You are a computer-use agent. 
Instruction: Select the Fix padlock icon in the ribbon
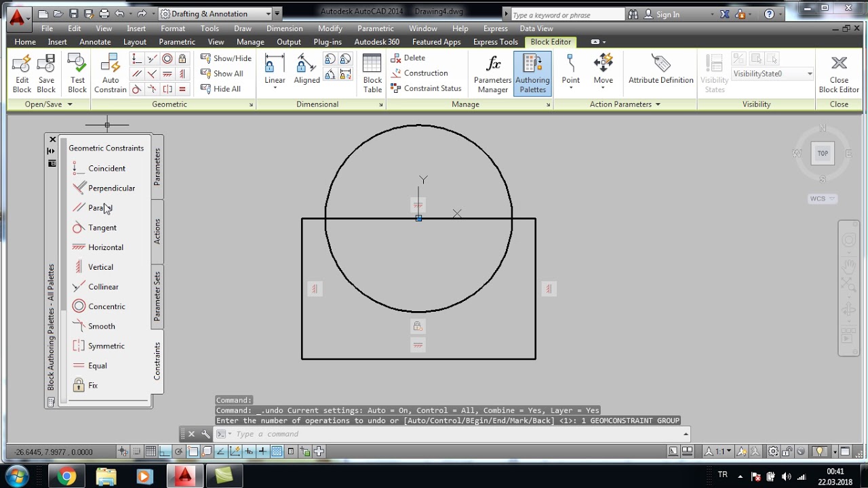[x=182, y=59]
